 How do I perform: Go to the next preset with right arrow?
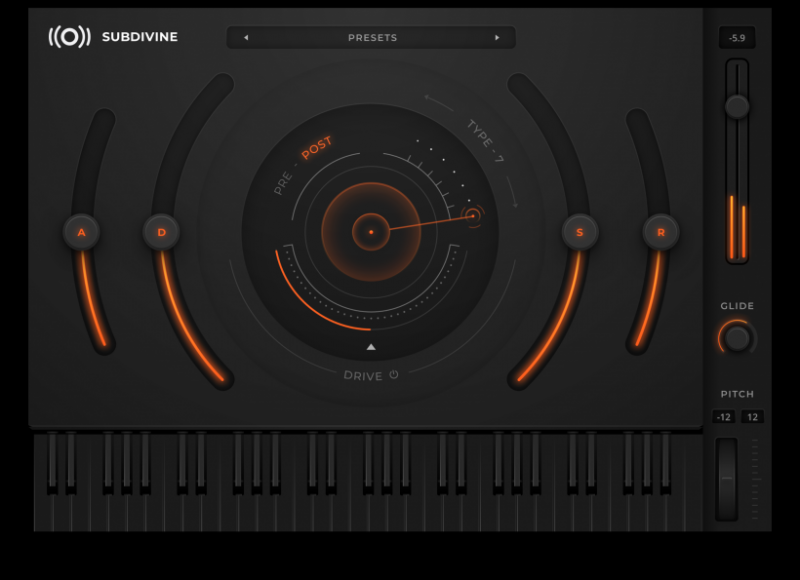(497, 38)
